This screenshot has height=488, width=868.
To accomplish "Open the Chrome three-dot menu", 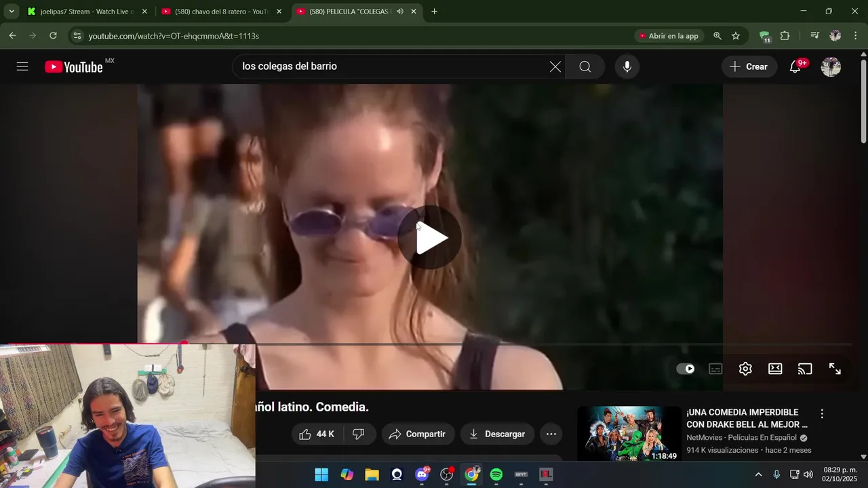I will coord(854,36).
